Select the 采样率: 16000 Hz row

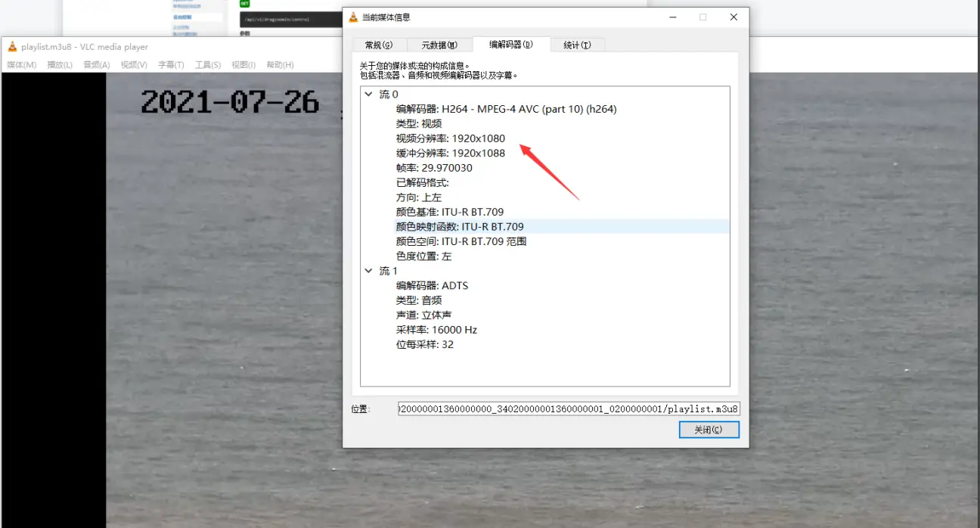pyautogui.click(x=436, y=330)
